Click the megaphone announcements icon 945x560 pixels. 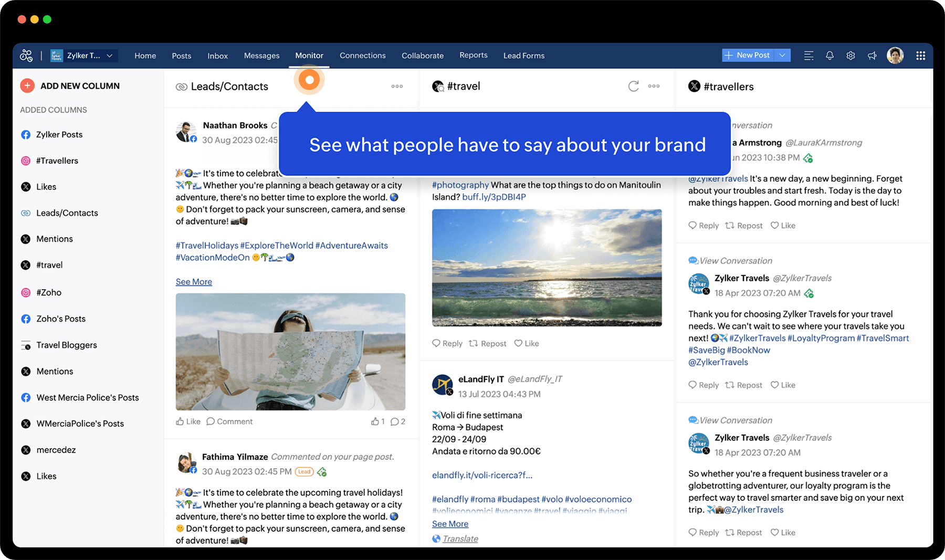tap(872, 56)
